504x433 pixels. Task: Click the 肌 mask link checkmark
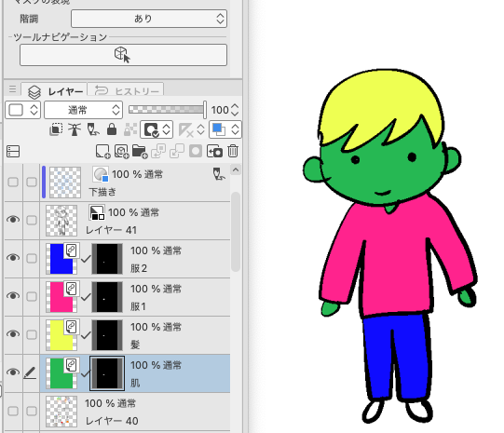point(86,374)
